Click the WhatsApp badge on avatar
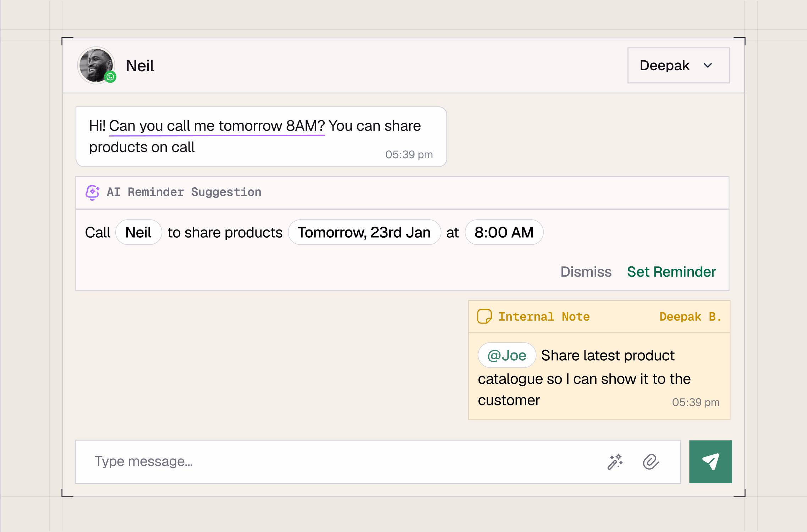This screenshot has height=532, width=807. [x=110, y=77]
